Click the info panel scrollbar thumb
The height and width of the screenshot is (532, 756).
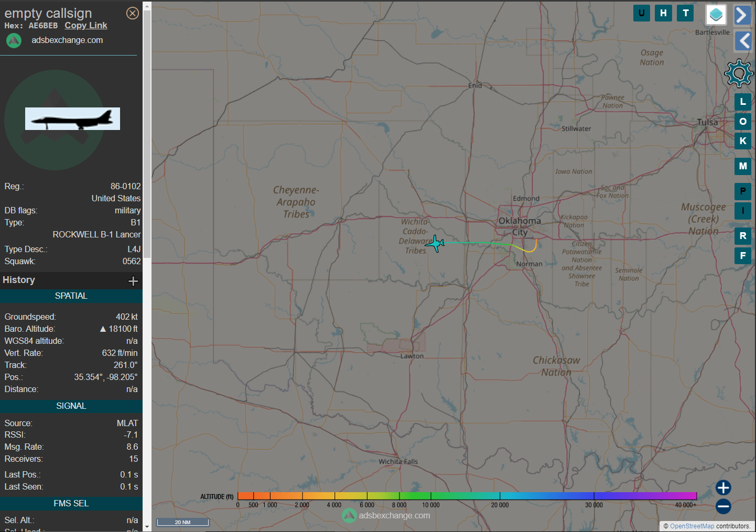pos(147,134)
